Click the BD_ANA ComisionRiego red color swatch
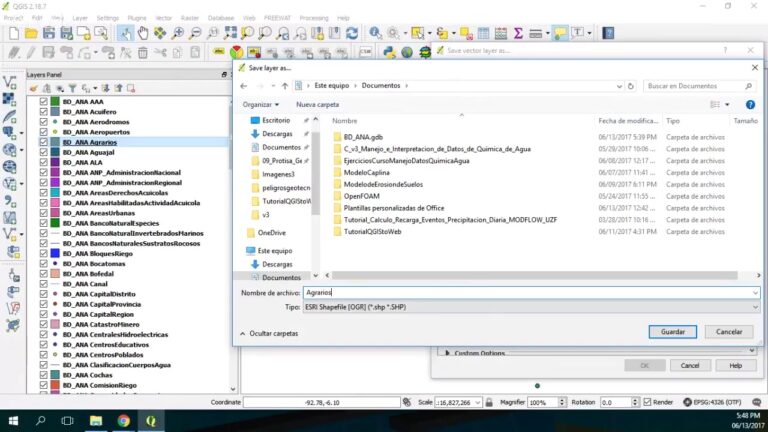The height and width of the screenshot is (432, 768). 55,385
